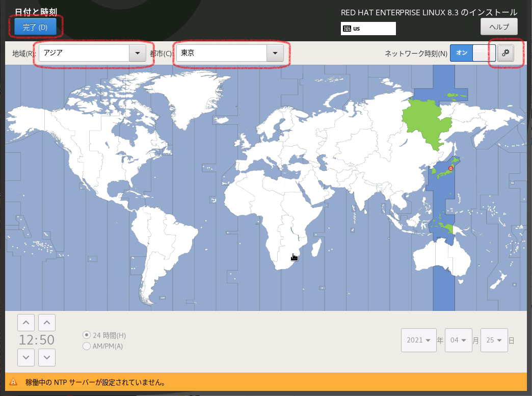This screenshot has width=532, height=396.
Task: Open the day dropdown showing 25
Action: pos(494,340)
